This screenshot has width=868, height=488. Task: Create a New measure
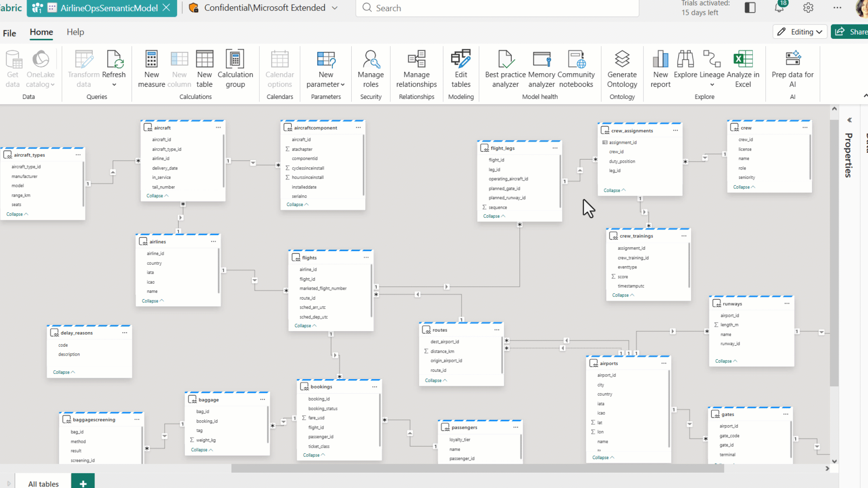151,68
